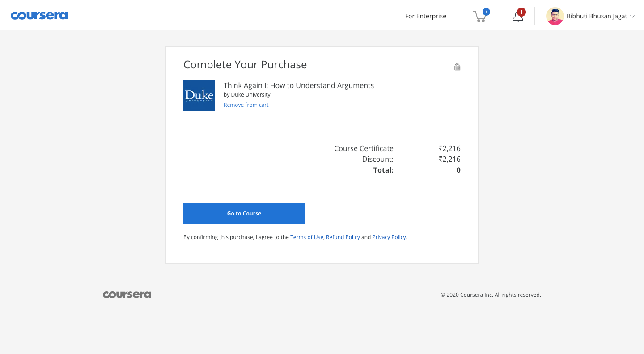
Task: Open the Terms of Use link
Action: (x=307, y=237)
